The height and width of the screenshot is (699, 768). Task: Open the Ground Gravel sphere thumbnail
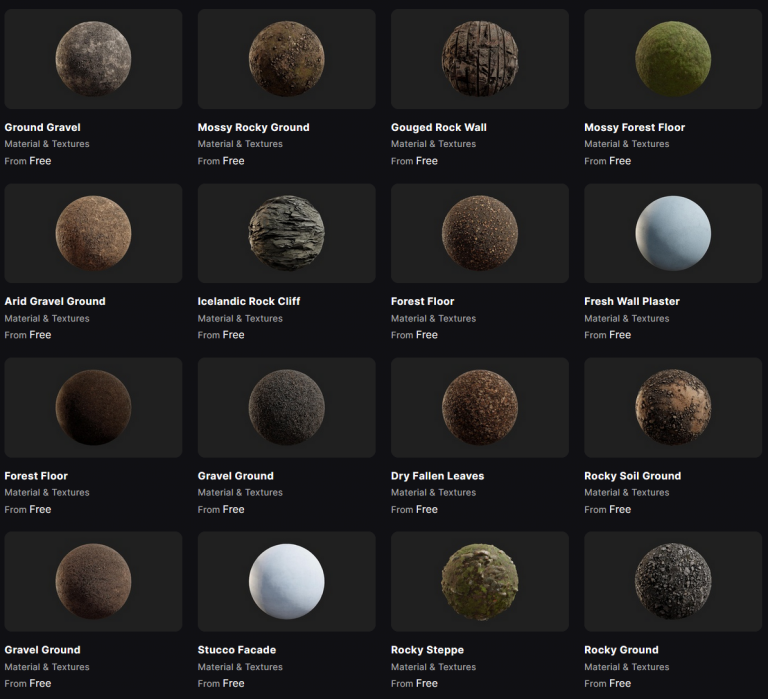click(x=93, y=59)
